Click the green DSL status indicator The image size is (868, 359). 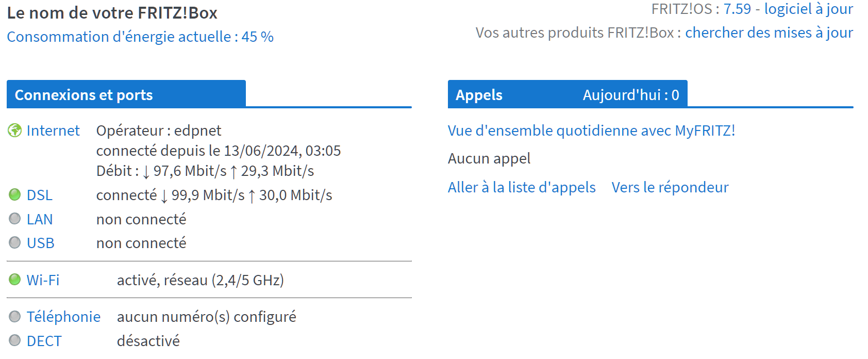(15, 194)
